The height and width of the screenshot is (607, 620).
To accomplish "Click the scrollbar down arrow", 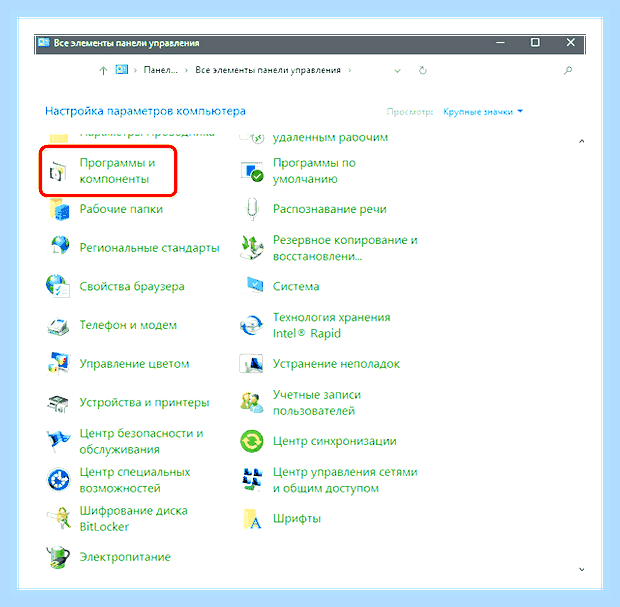I will click(581, 569).
